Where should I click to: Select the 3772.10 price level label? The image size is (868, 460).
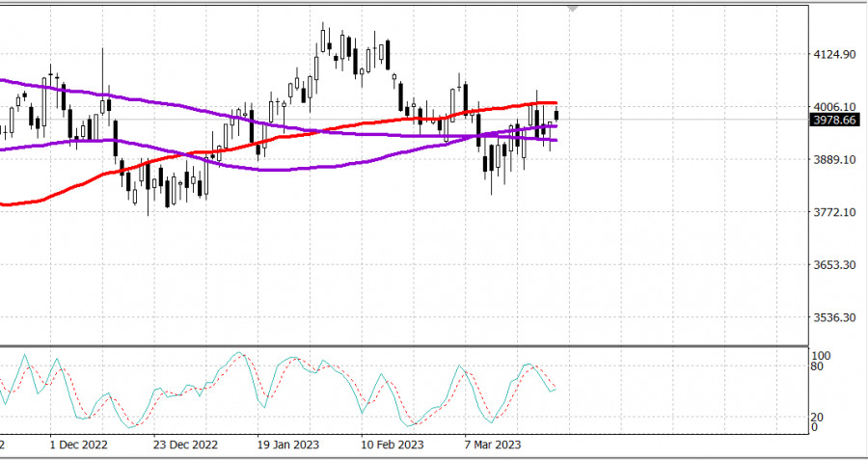tap(835, 212)
